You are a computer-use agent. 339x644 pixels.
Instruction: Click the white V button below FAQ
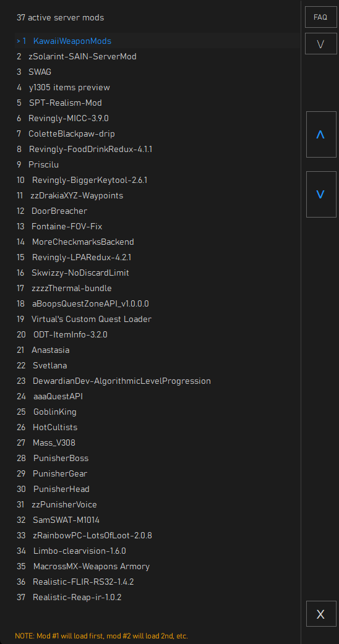click(321, 44)
